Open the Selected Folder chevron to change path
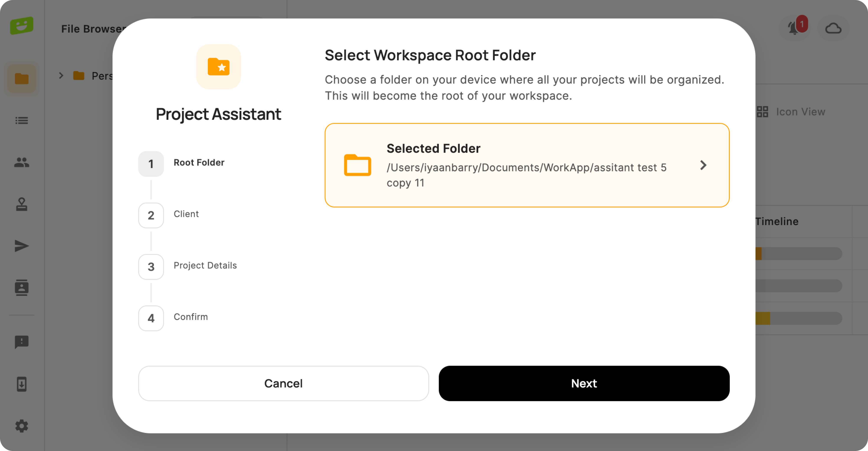 coord(703,165)
